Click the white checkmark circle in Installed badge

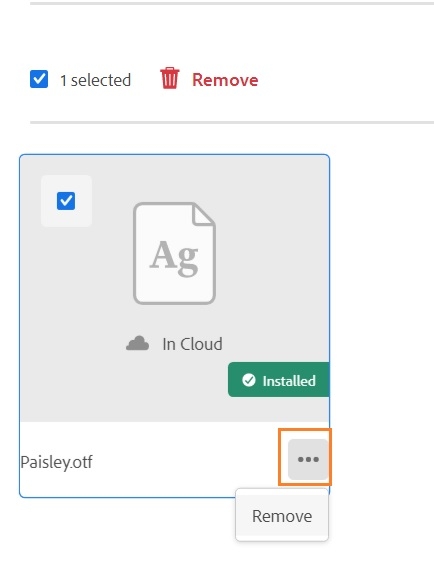click(248, 380)
